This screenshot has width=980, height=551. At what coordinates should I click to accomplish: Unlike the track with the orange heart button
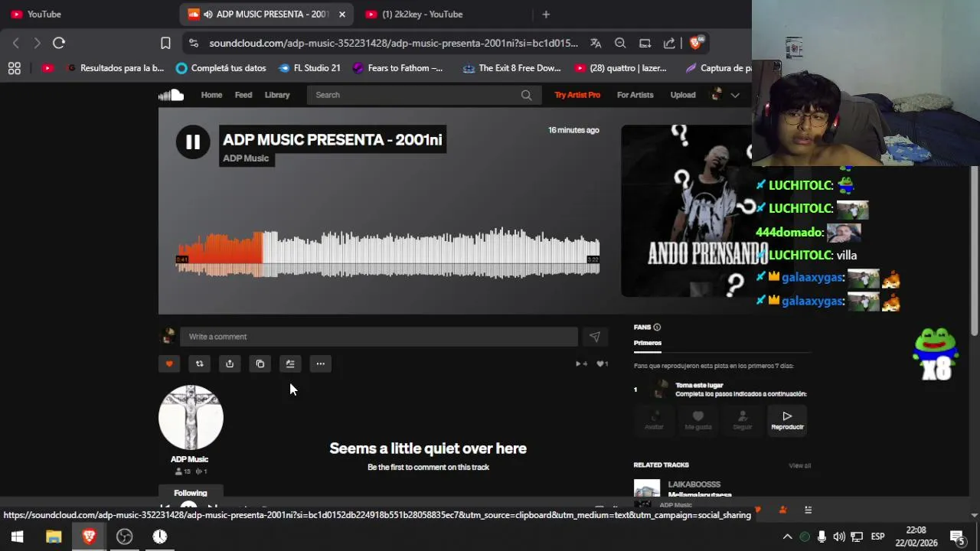[169, 364]
